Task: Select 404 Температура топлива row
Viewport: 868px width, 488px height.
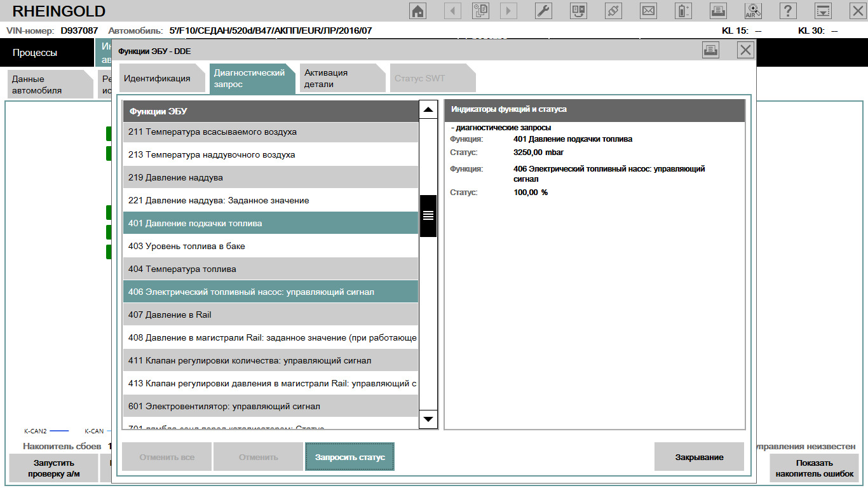Action: 271,269
